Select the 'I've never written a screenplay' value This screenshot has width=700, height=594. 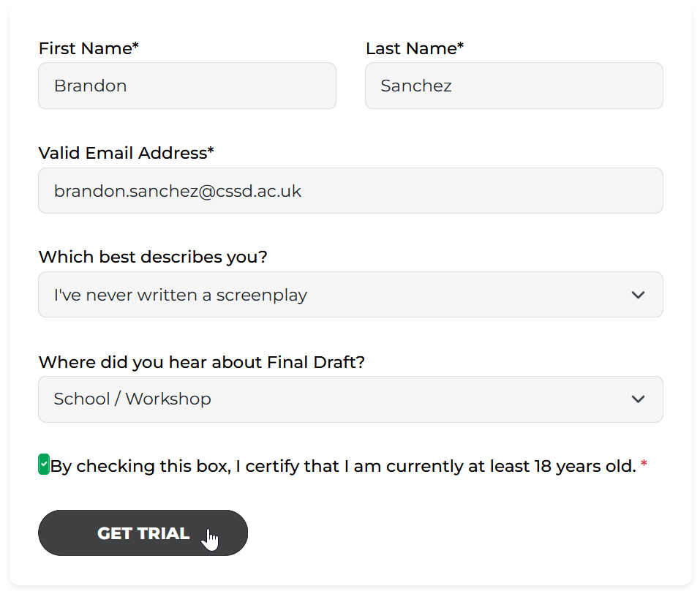[181, 295]
